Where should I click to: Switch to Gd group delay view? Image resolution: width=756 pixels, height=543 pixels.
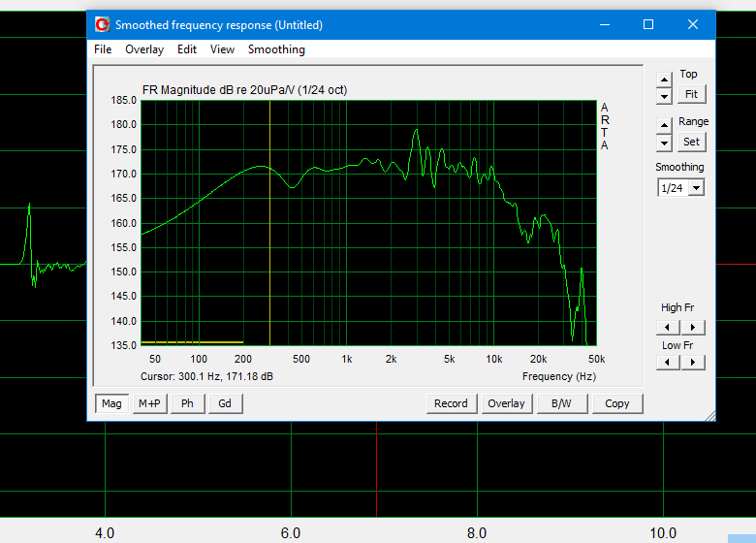click(x=225, y=403)
